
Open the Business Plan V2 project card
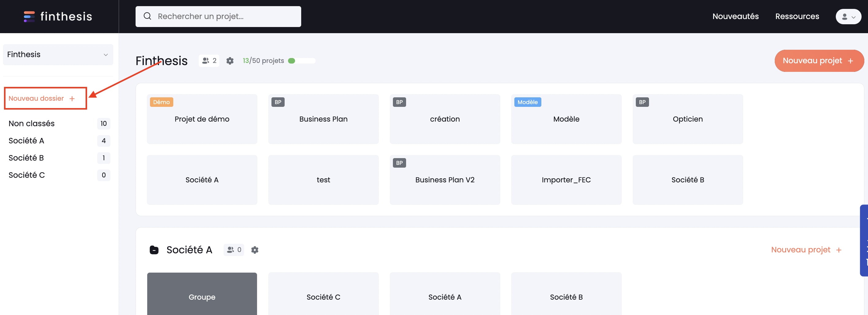(x=445, y=180)
